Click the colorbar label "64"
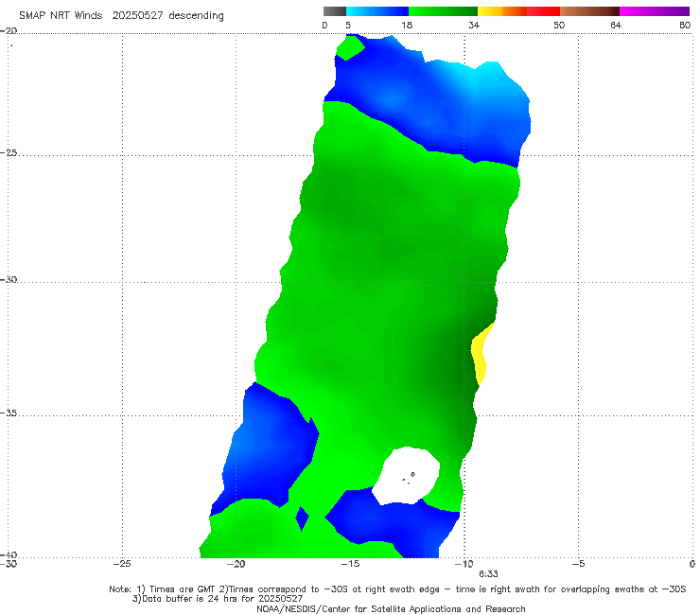Viewport: 700px width, 615px height. (616, 26)
